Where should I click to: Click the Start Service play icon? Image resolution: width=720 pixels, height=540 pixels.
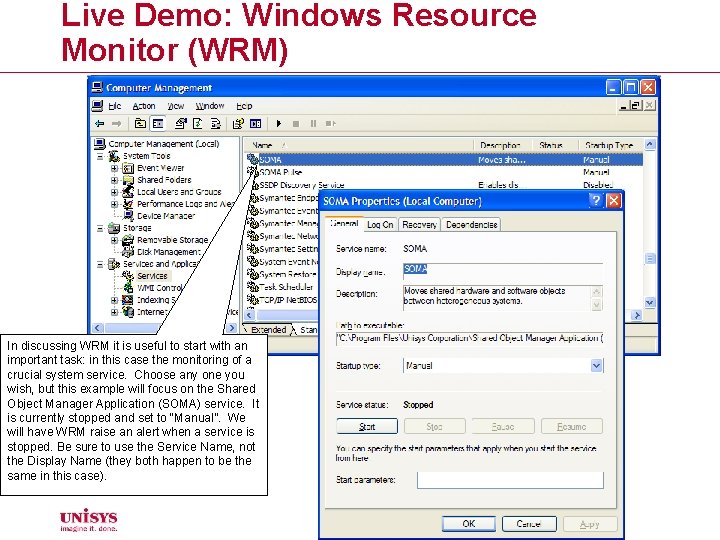click(x=279, y=124)
